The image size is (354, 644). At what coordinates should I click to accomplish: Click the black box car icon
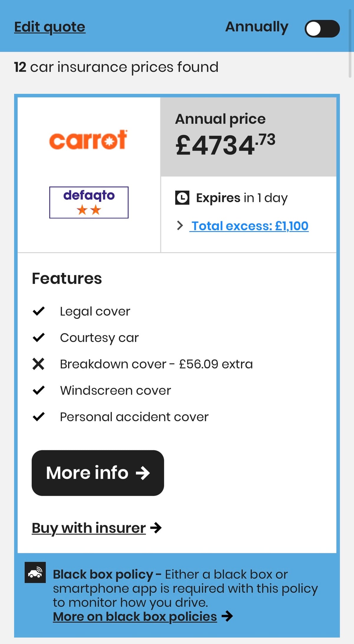coord(35,572)
